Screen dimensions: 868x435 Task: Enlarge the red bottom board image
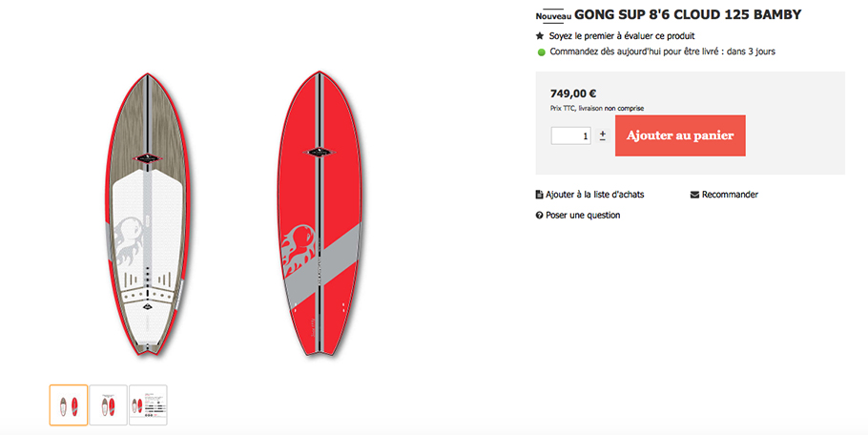coord(320,213)
